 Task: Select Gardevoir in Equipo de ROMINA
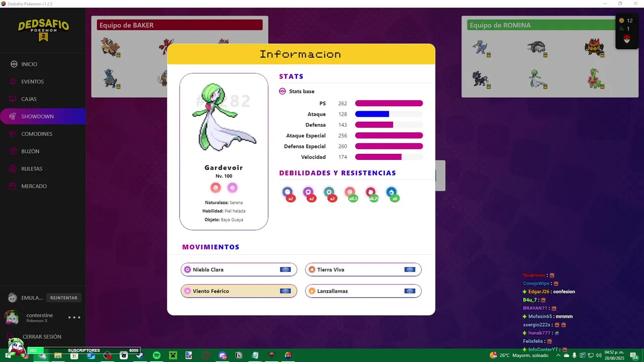point(538,78)
